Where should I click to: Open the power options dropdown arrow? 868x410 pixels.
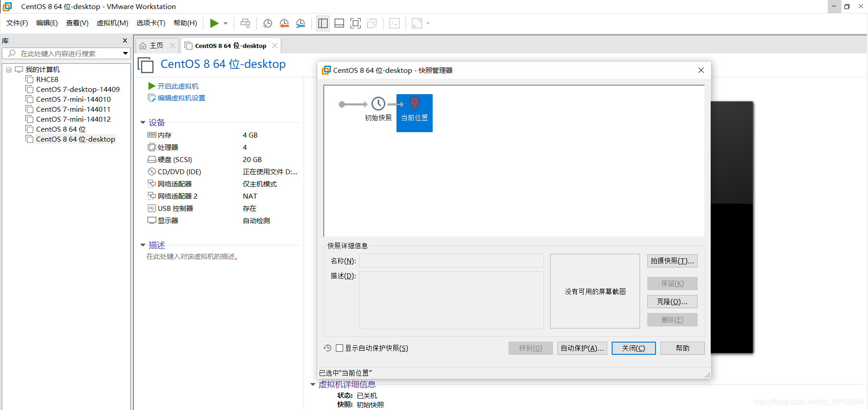point(226,24)
